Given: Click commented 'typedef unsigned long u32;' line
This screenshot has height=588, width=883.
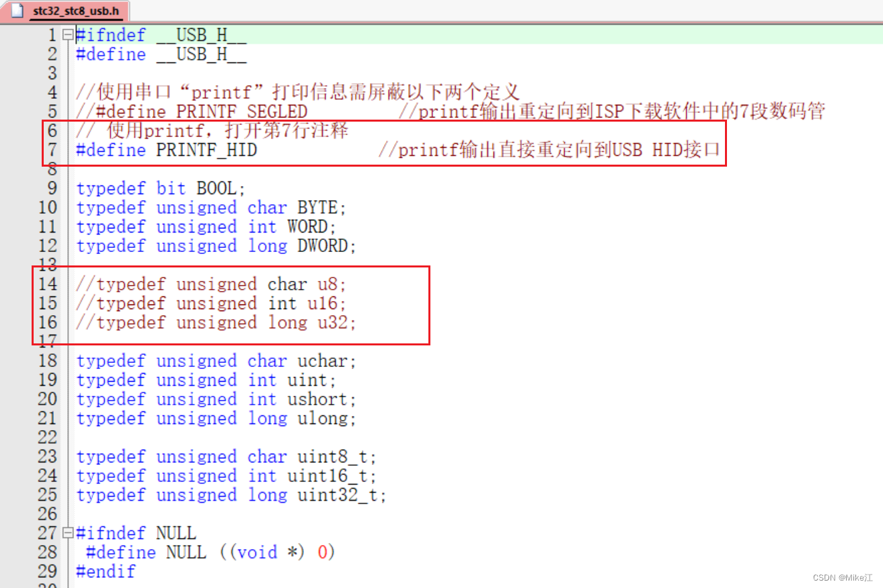Looking at the screenshot, I should pyautogui.click(x=217, y=323).
